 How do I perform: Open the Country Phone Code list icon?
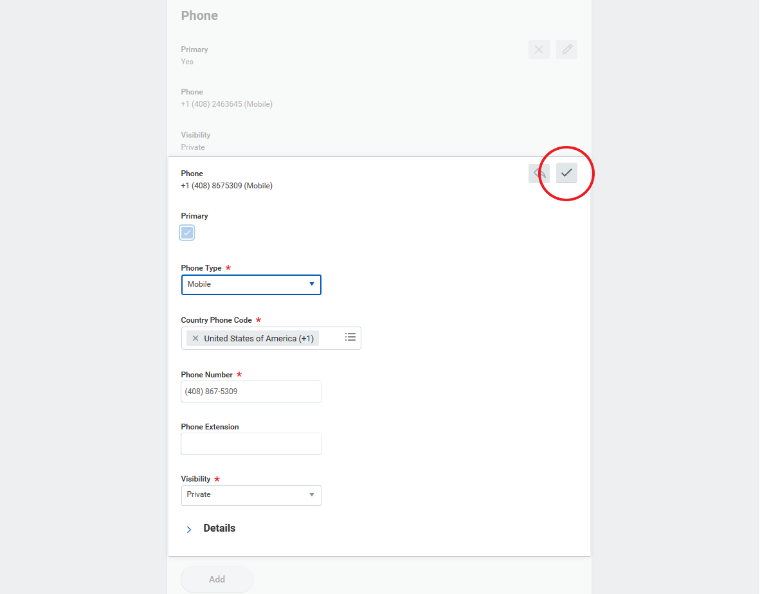click(350, 338)
